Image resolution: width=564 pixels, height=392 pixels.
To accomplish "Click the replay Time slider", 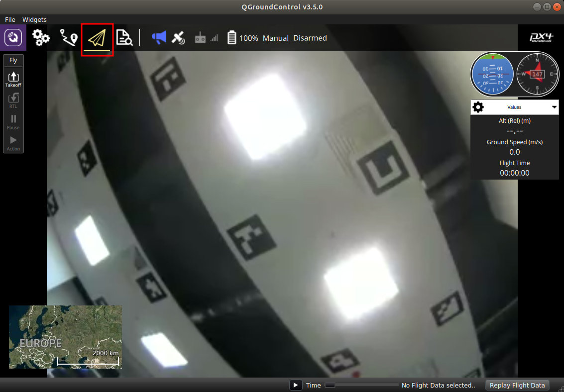I will coord(361,385).
